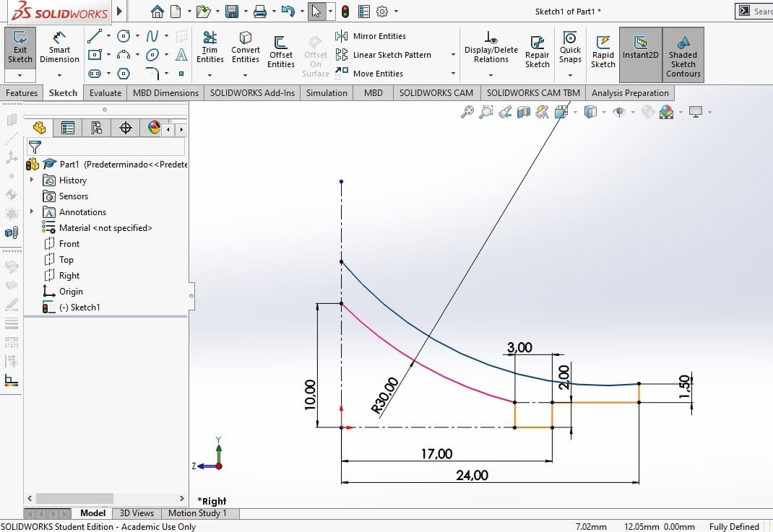
Task: Choose the Straight Slot tool
Action: (x=95, y=74)
